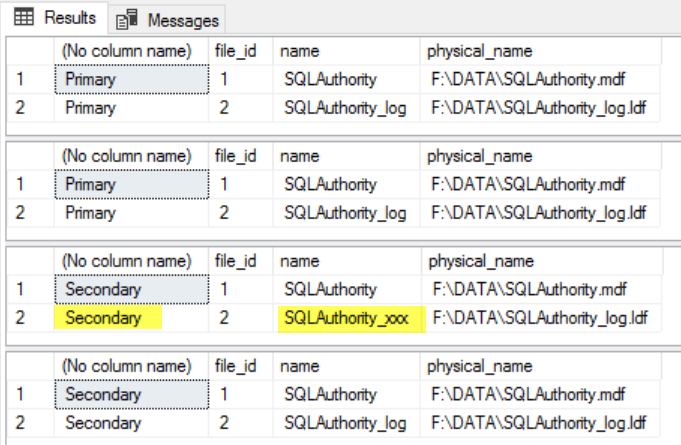681x445 pixels.
Task: Select row header 1 in first result set
Action: point(30,79)
